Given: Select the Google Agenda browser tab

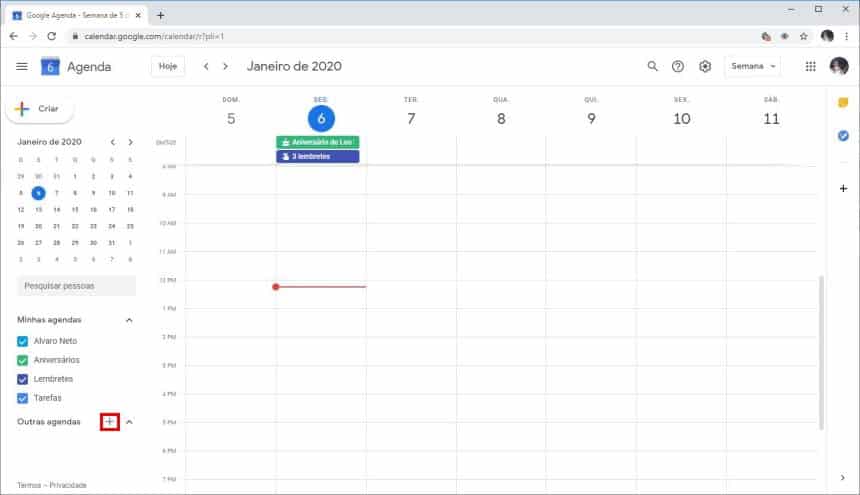Looking at the screenshot, I should click(x=74, y=15).
